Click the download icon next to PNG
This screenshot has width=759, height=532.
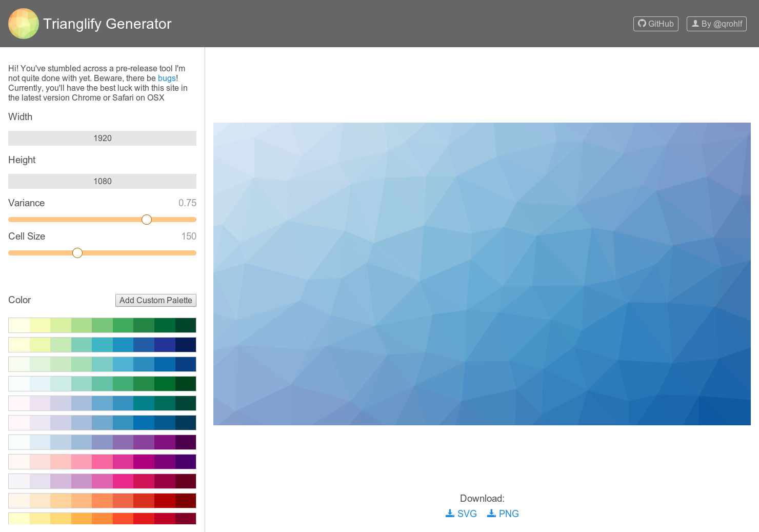(491, 513)
